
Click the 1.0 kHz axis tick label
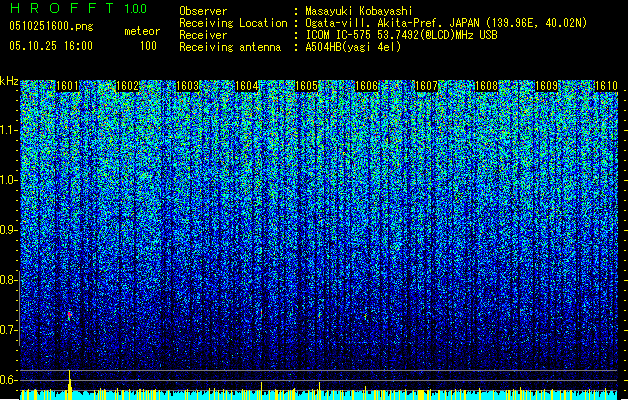click(x=9, y=180)
